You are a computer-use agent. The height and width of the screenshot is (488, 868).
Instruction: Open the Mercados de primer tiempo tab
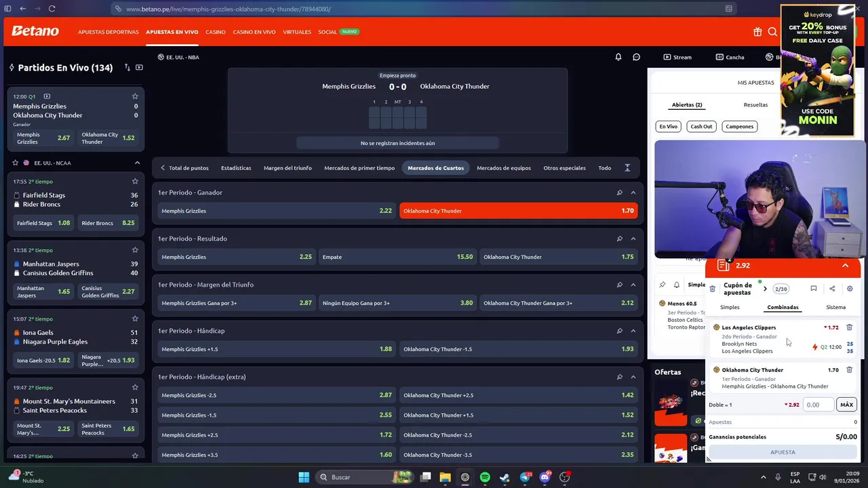click(359, 168)
